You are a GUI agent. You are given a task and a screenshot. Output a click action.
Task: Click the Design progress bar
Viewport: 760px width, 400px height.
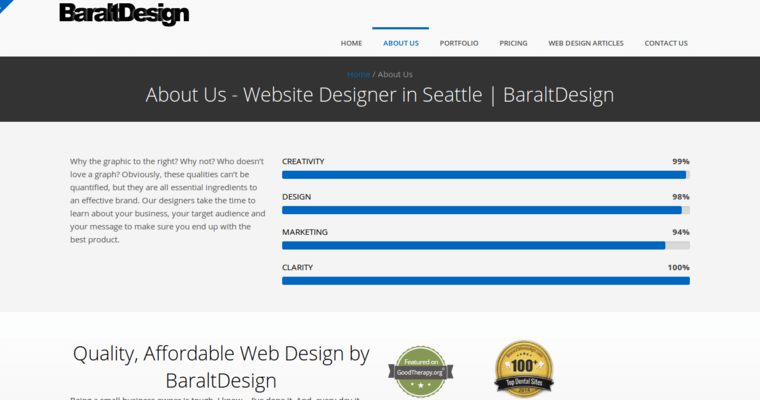(485, 210)
